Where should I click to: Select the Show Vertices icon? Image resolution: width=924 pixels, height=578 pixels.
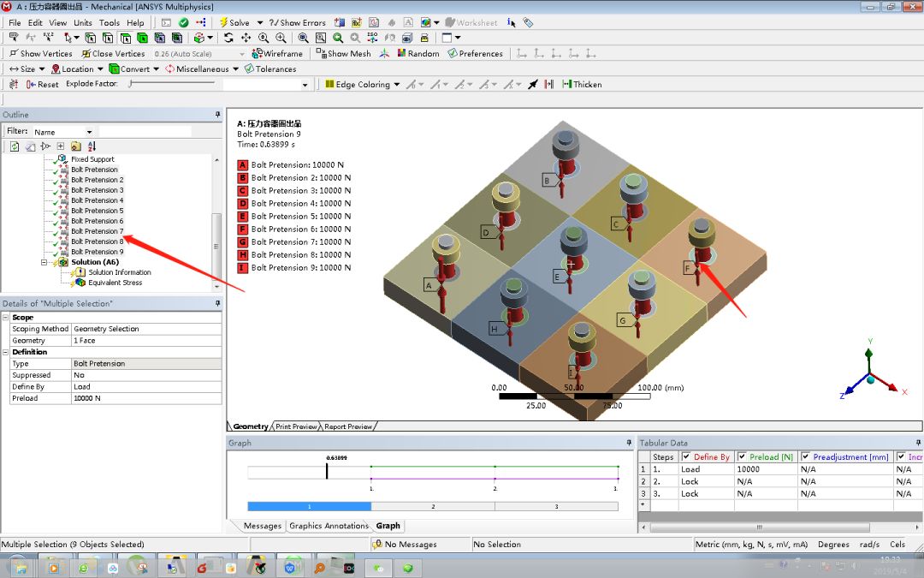pos(13,53)
